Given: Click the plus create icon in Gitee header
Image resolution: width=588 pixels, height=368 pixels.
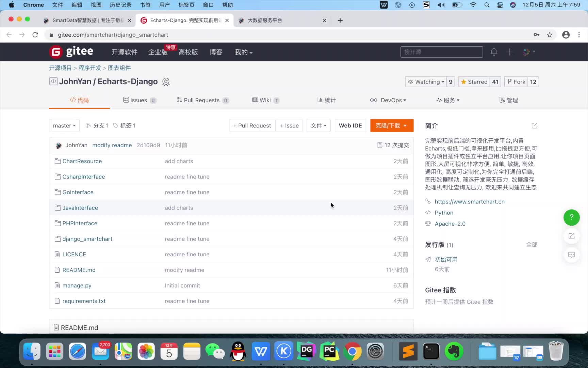Looking at the screenshot, I should (509, 52).
